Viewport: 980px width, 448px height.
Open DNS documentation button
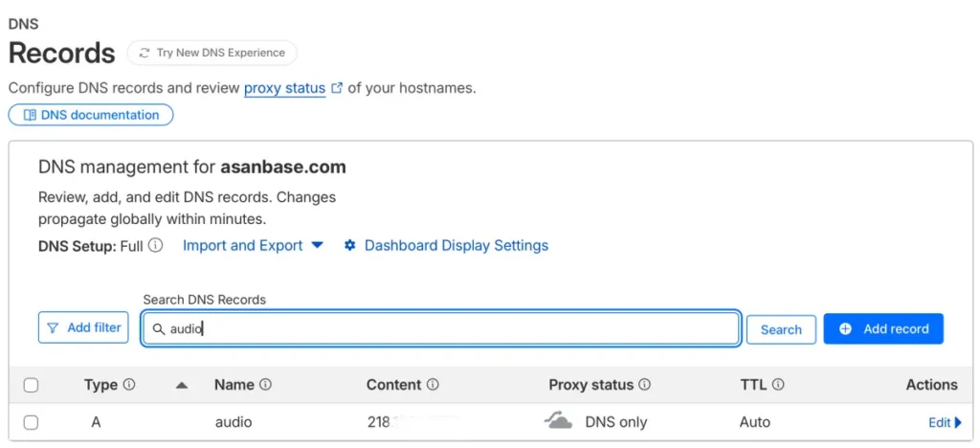tap(91, 115)
